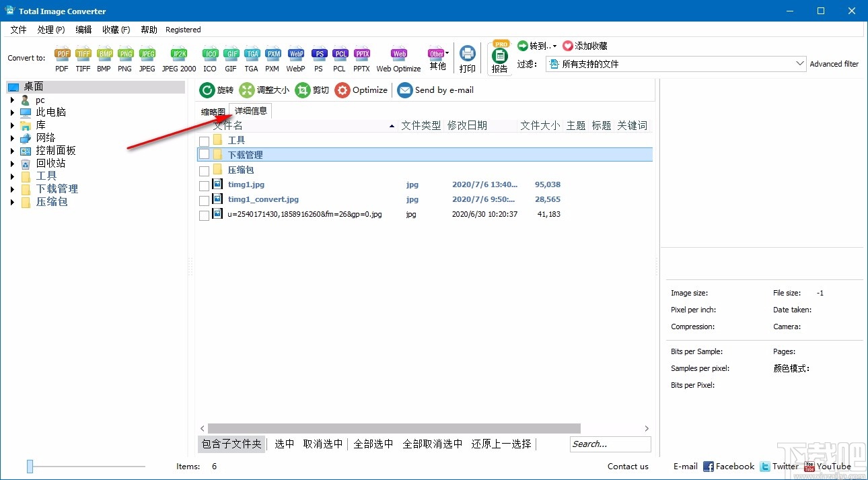The height and width of the screenshot is (480, 868).
Task: Expand the 此电脑 tree node
Action: coord(12,112)
